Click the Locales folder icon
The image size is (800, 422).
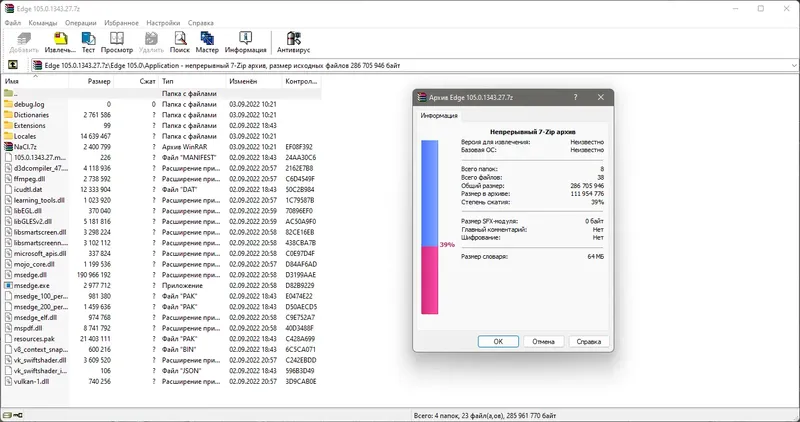tap(8, 136)
